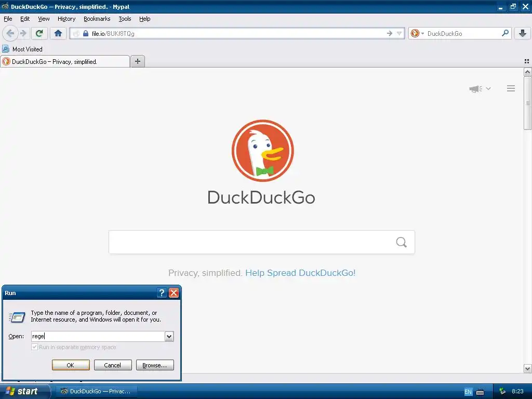Open a new tab with the plus button
The height and width of the screenshot is (399, 532).
tap(137, 61)
